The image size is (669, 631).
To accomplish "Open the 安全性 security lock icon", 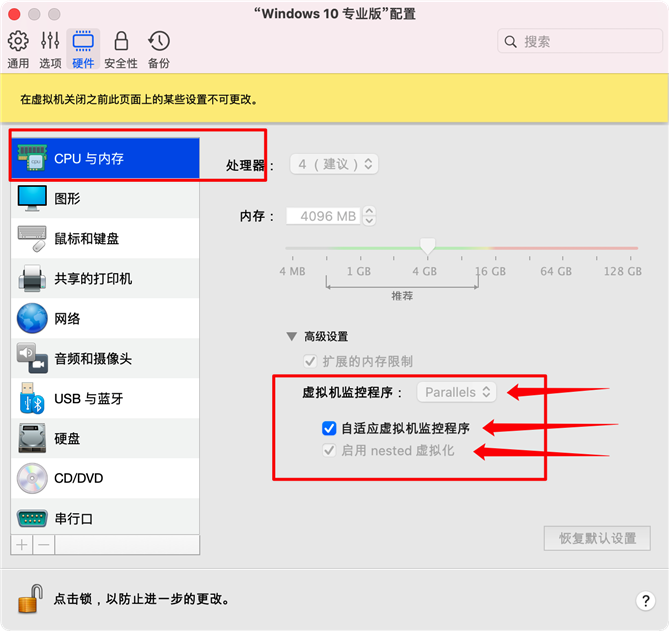I will (121, 41).
